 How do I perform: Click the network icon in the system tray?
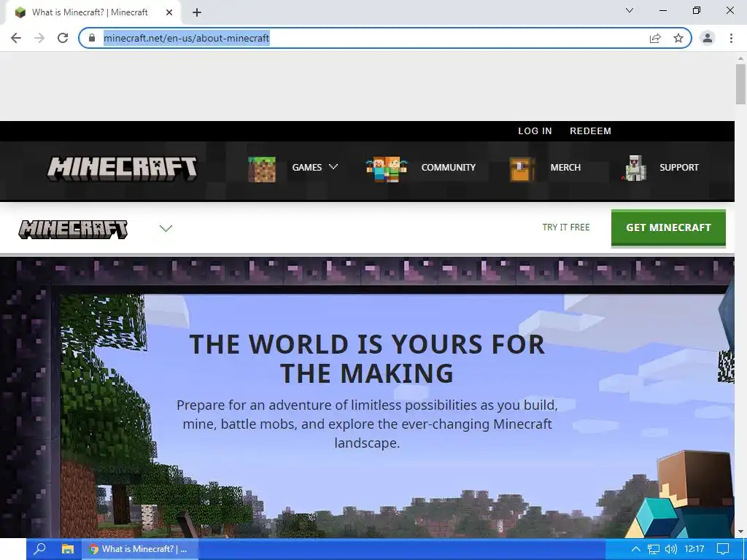tap(654, 549)
